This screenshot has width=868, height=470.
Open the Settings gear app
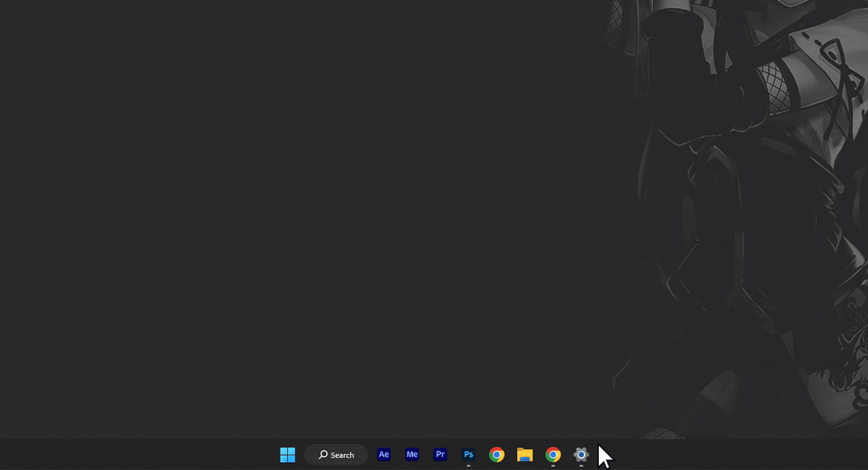[581, 455]
